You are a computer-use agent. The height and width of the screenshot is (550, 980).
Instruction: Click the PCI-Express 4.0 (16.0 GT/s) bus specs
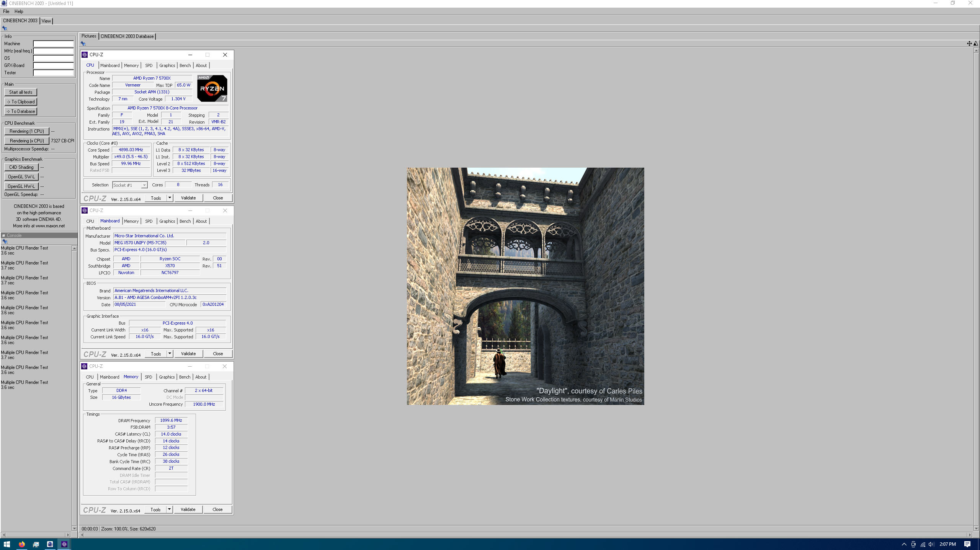click(x=170, y=250)
